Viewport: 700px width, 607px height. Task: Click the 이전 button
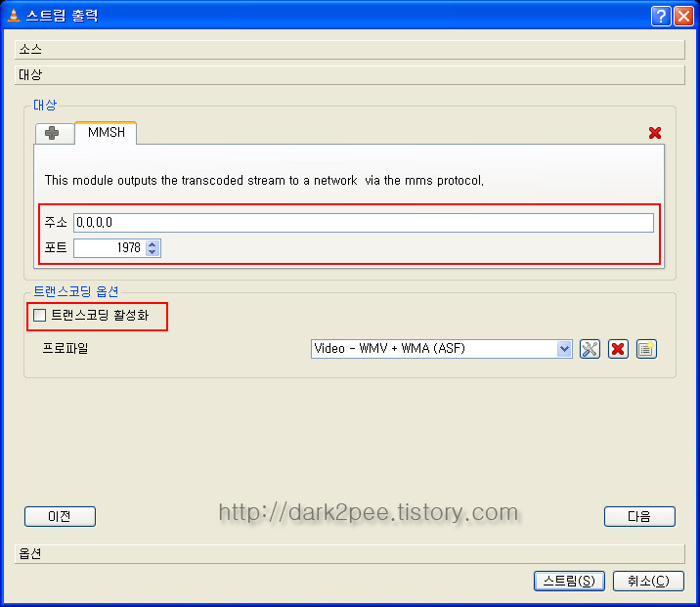point(60,516)
